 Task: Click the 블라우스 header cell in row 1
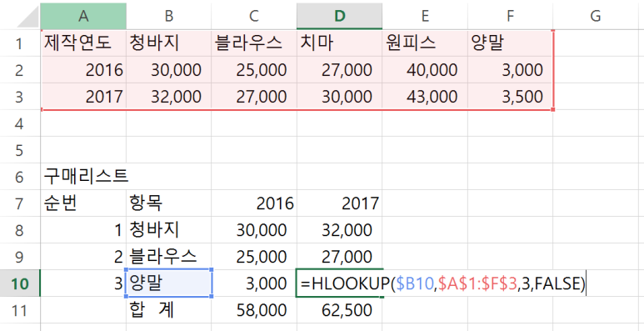[254, 43]
